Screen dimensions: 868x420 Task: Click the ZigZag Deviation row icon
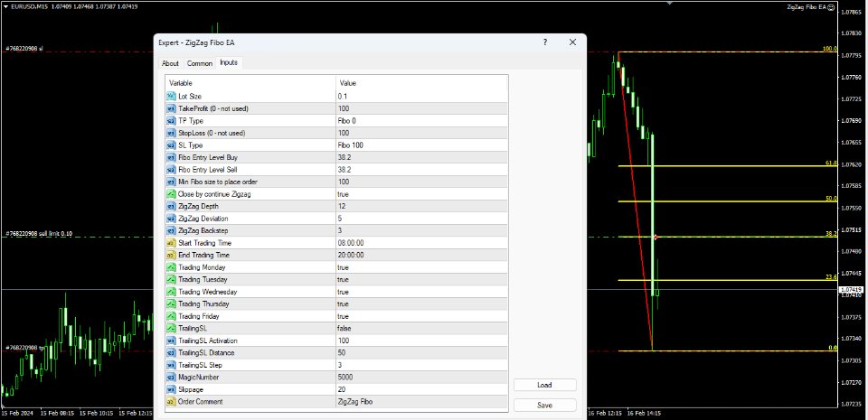click(x=171, y=219)
